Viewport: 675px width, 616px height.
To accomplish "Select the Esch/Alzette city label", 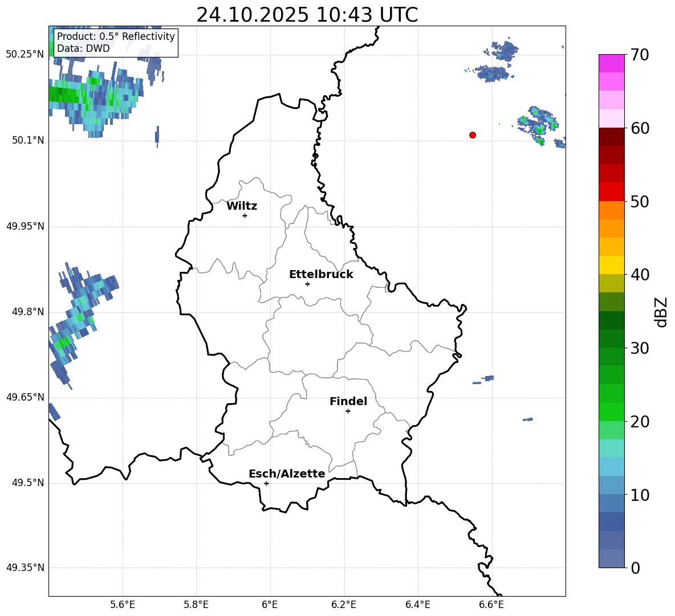I will click(287, 474).
